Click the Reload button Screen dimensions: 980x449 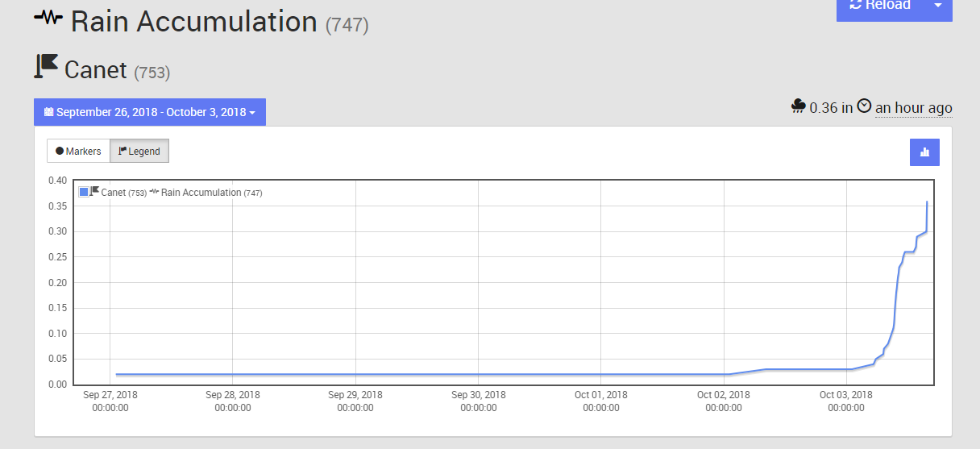[880, 6]
